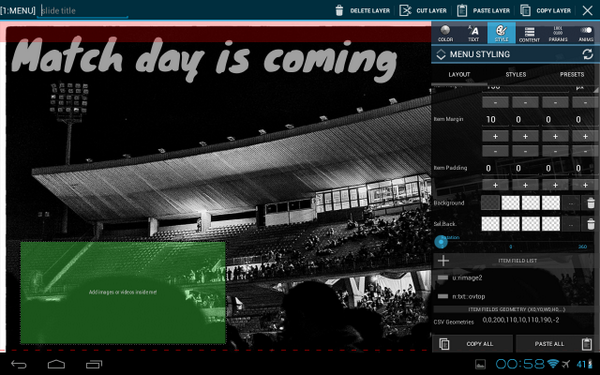The height and width of the screenshot is (375, 600).
Task: Click the Copy Layer button
Action: (x=546, y=11)
